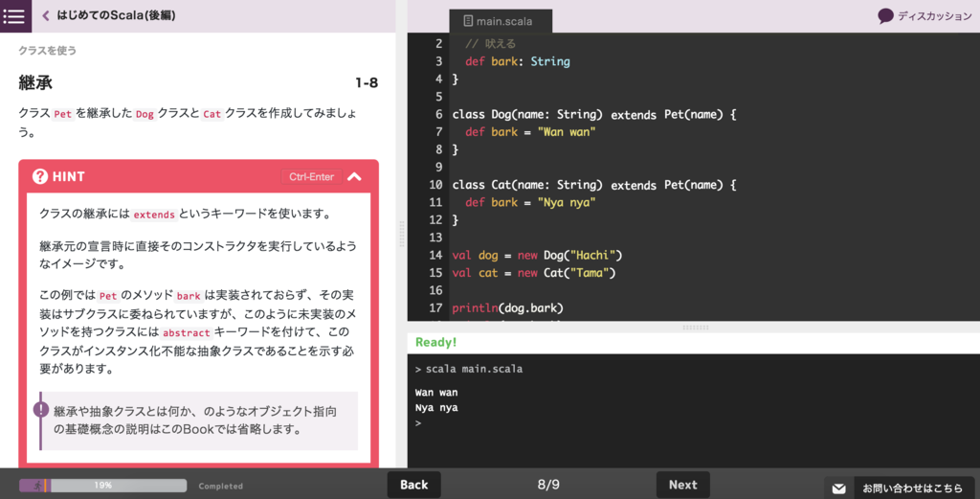Click def bark: String on line 3
This screenshot has height=499, width=980.
pyautogui.click(x=518, y=61)
